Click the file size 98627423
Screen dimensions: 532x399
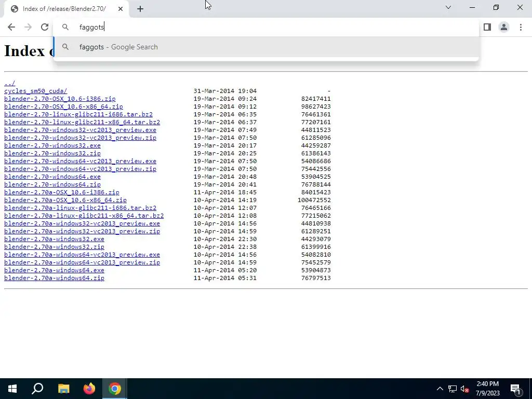[316, 107]
